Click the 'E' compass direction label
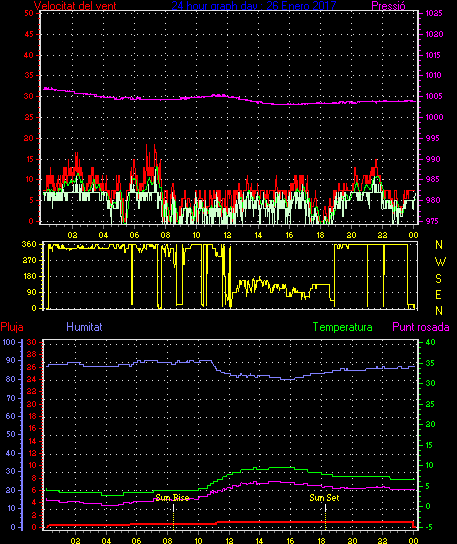This screenshot has height=544, width=457. point(438,295)
